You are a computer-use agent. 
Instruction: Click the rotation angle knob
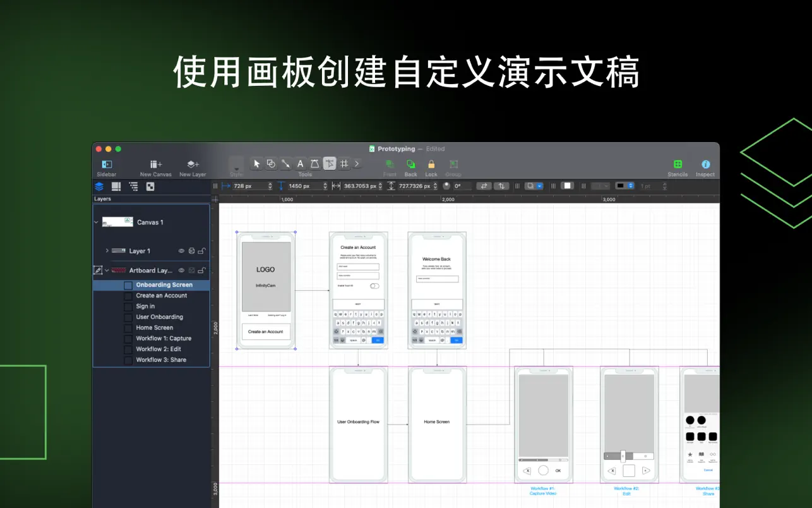click(x=446, y=186)
